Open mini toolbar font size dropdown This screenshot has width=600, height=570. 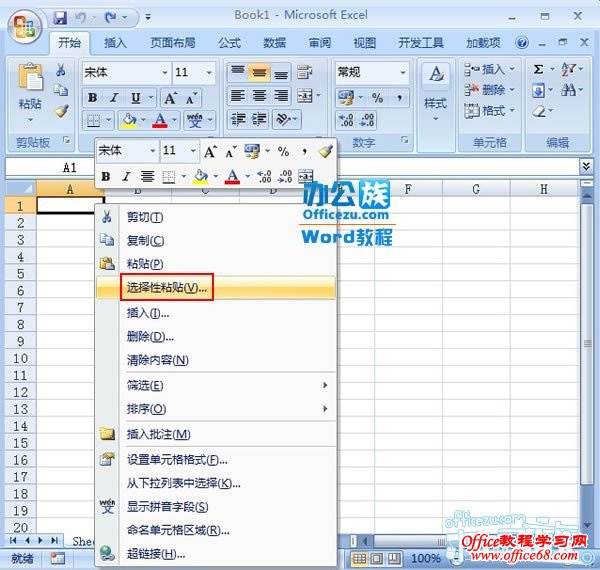(193, 151)
